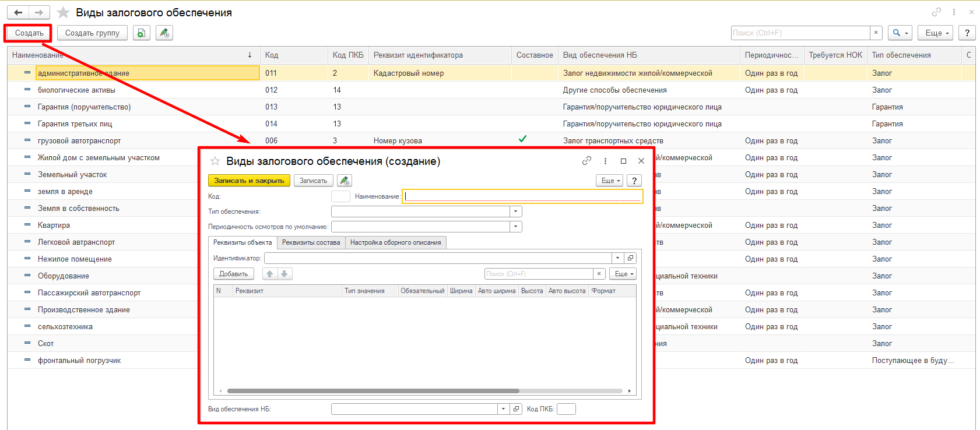Click the pencil icon beside Записать in the dialog
Viewport: 980px width, 430px height.
345,181
